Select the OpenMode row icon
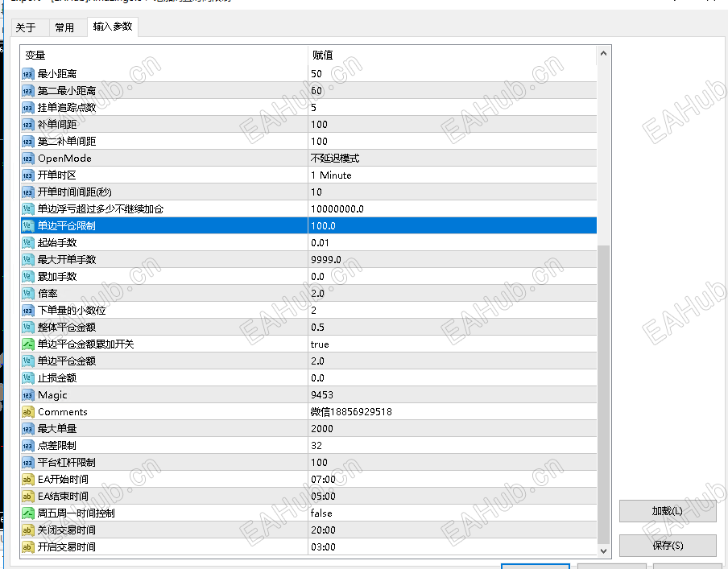 (28, 159)
